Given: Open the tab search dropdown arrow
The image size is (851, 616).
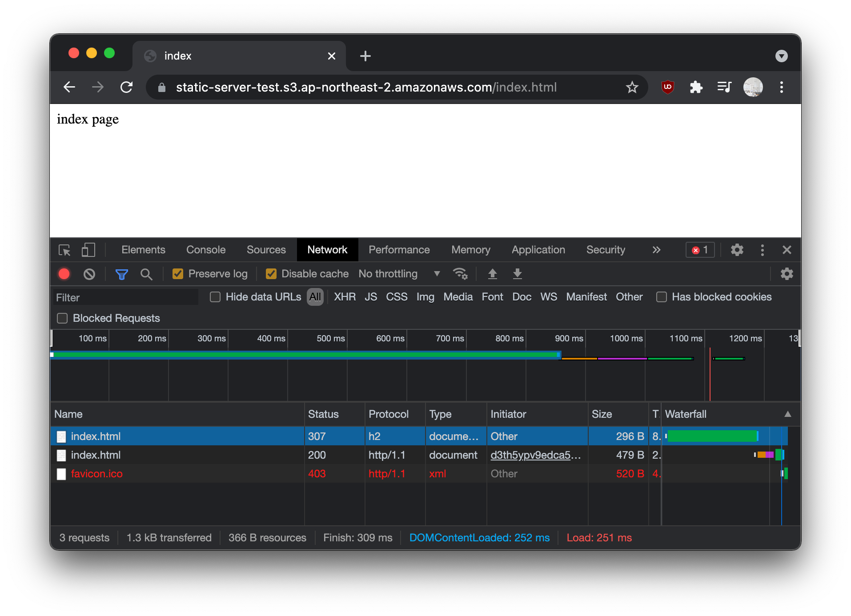Looking at the screenshot, I should point(781,56).
